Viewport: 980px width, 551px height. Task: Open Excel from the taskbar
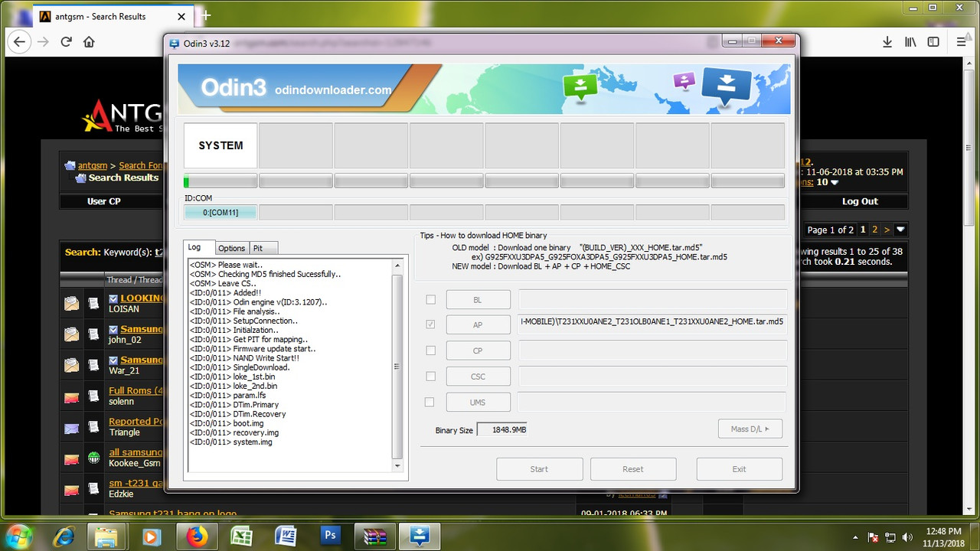pyautogui.click(x=241, y=536)
